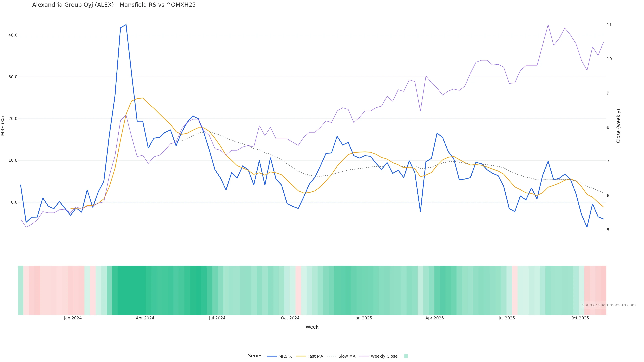Click the Jul 2024 date label
This screenshot has height=362, width=644.
[217, 318]
